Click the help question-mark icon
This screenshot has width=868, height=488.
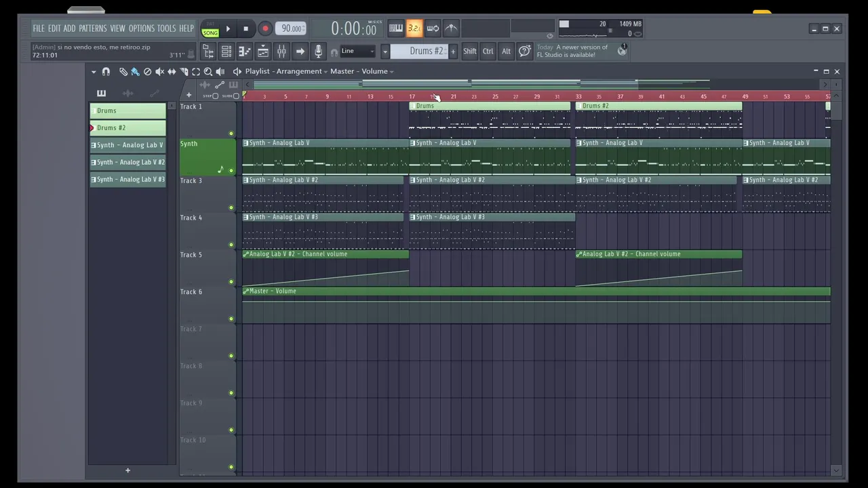coord(524,52)
